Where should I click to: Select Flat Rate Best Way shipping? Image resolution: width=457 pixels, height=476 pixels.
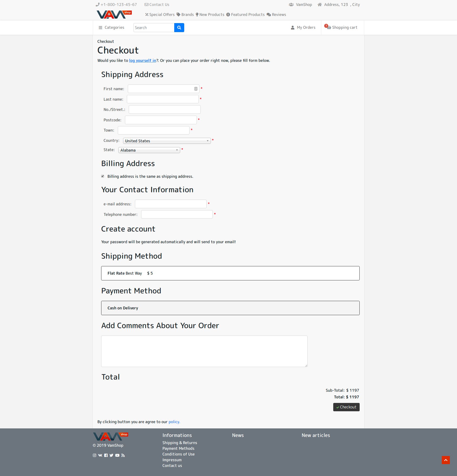coord(230,273)
